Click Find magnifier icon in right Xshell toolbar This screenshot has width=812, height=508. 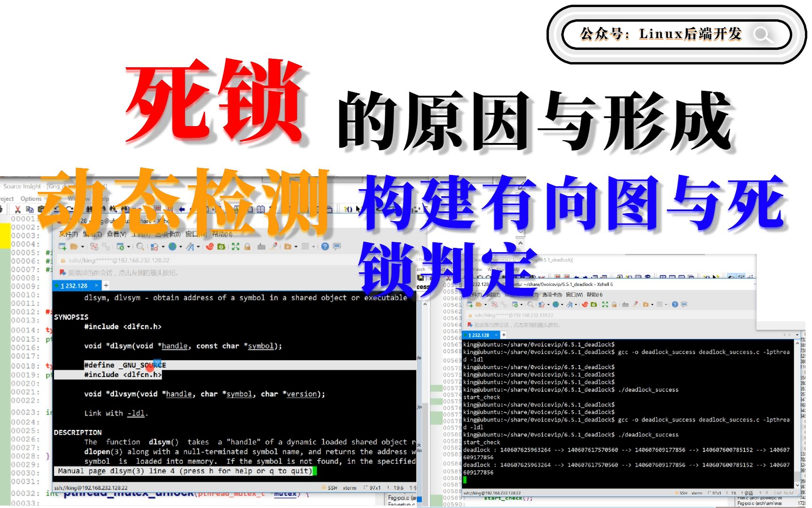[x=530, y=304]
